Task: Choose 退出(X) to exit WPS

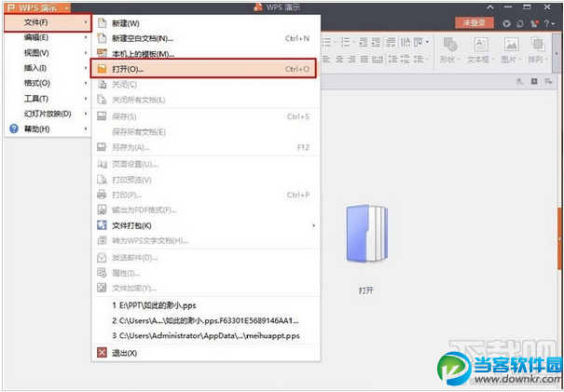Action: pyautogui.click(x=206, y=353)
